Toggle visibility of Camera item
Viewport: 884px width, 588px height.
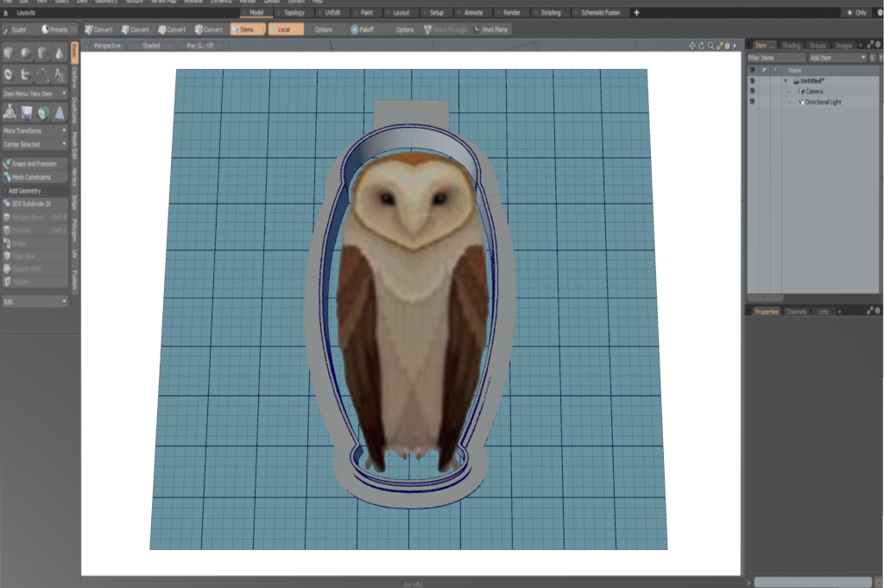point(752,91)
